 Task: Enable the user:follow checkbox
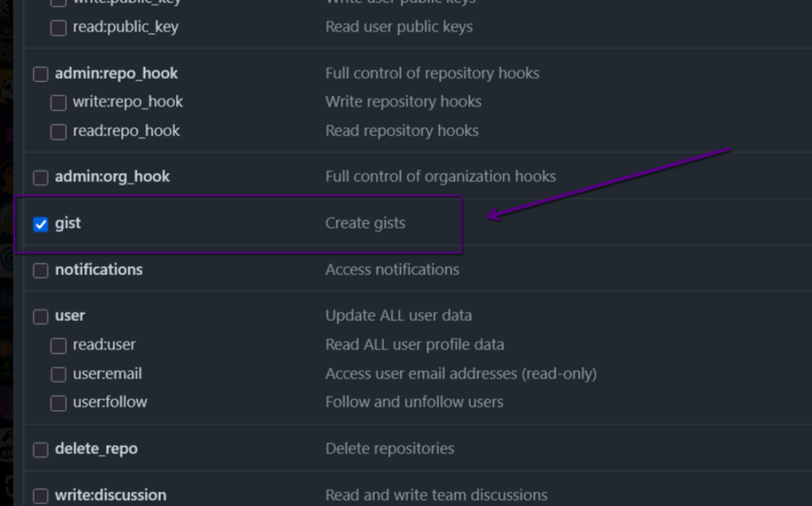point(58,403)
